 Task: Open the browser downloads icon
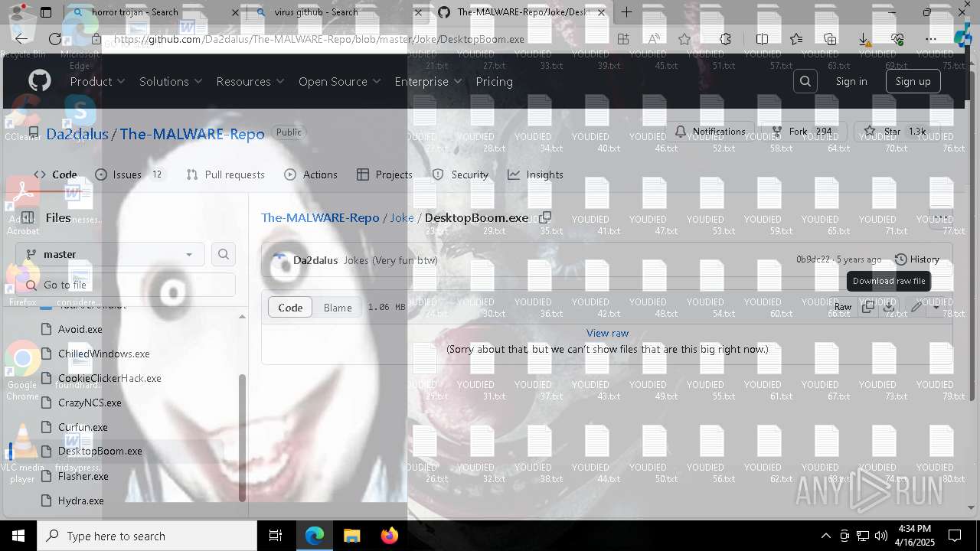864,39
